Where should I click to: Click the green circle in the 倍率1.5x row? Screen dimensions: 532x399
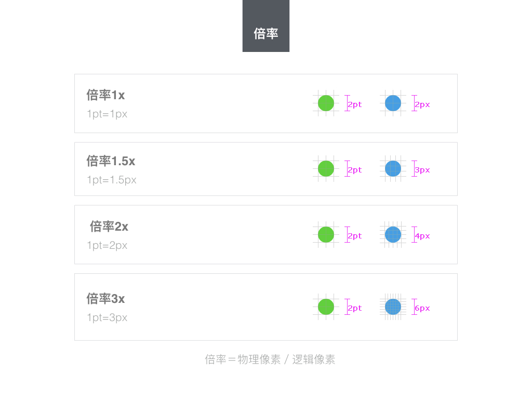click(x=326, y=169)
